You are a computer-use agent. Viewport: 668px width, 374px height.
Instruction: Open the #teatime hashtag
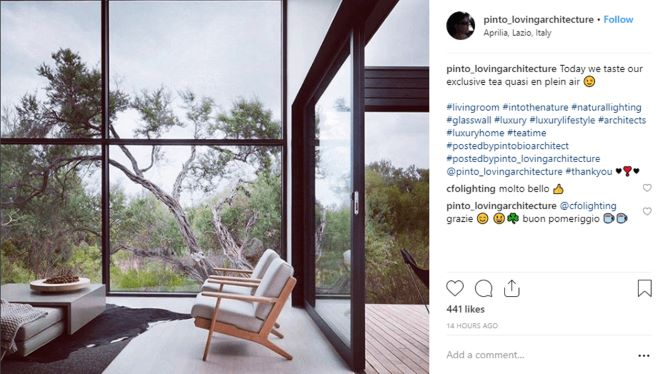[527, 133]
